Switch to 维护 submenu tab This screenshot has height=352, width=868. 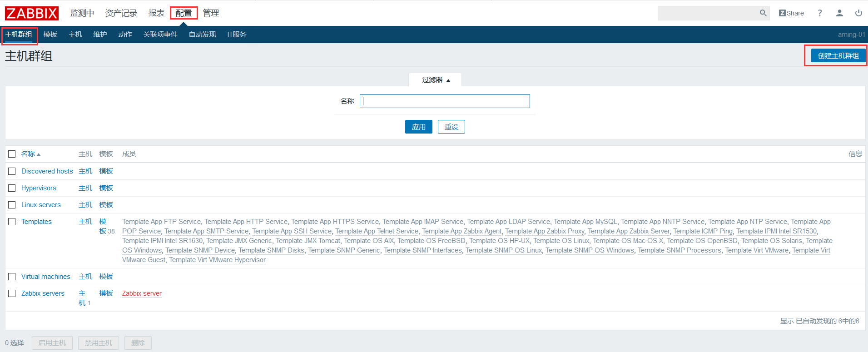pyautogui.click(x=100, y=35)
